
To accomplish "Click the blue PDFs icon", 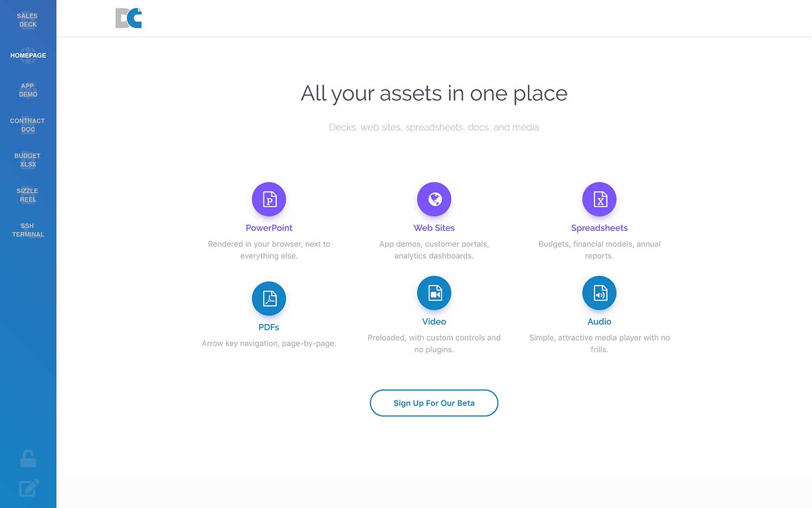I will [269, 298].
